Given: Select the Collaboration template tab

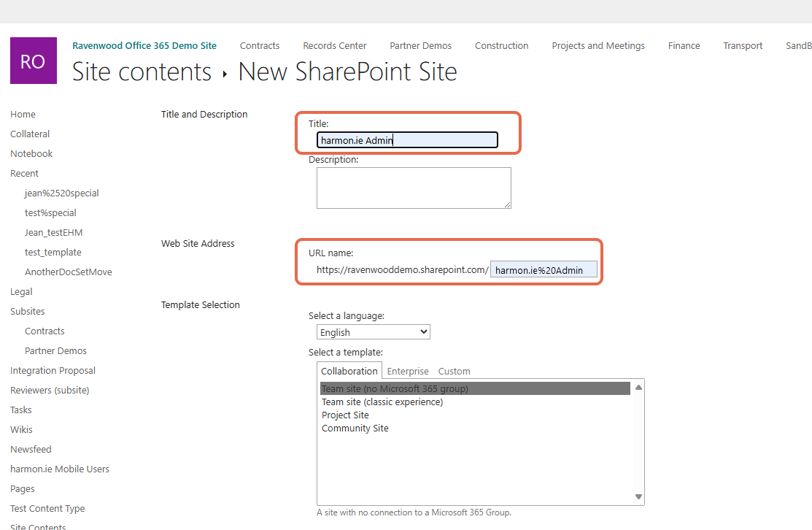Looking at the screenshot, I should pos(349,371).
